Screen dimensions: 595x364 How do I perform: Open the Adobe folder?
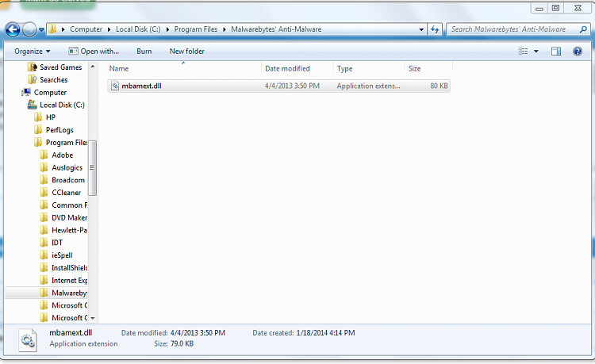pyautogui.click(x=62, y=155)
